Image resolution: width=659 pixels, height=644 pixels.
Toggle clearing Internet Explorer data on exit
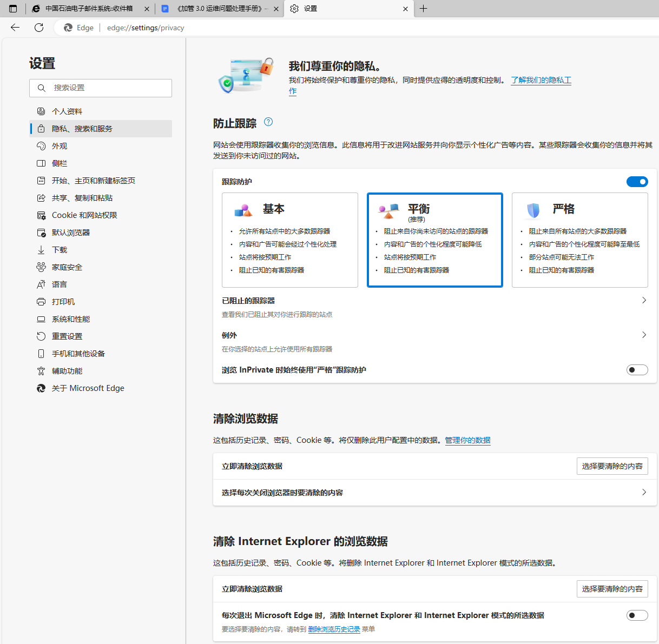637,615
